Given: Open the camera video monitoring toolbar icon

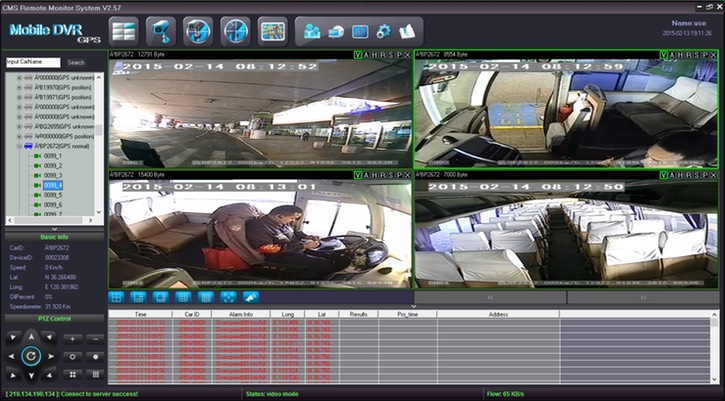Looking at the screenshot, I should pos(160,29).
